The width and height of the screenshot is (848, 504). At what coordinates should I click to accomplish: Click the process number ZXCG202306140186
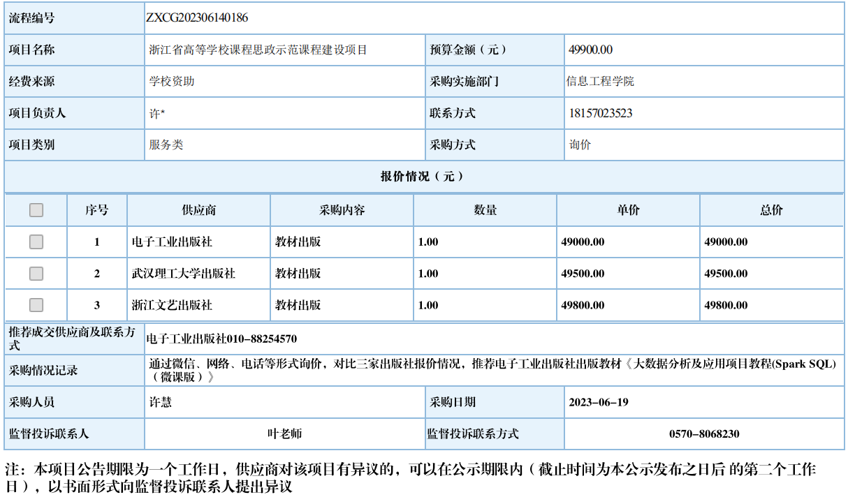click(197, 18)
